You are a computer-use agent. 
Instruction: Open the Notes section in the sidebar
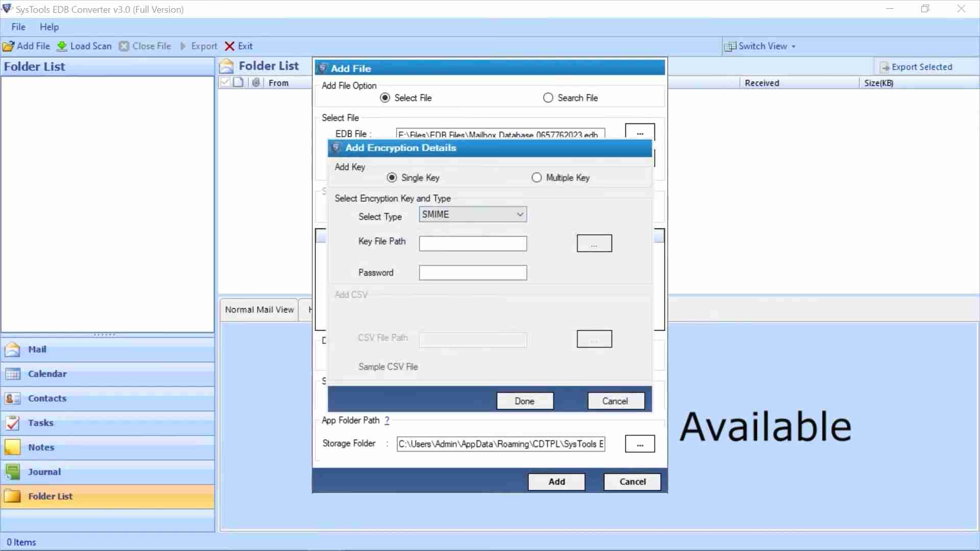(41, 447)
